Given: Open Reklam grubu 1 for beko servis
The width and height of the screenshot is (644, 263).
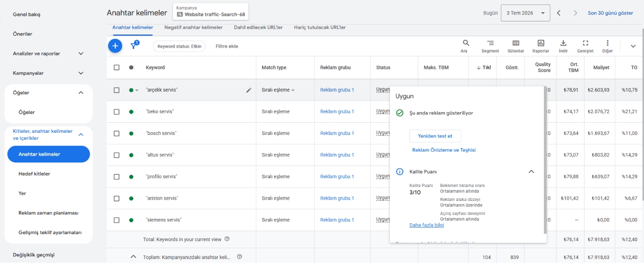Looking at the screenshot, I should click(337, 112).
